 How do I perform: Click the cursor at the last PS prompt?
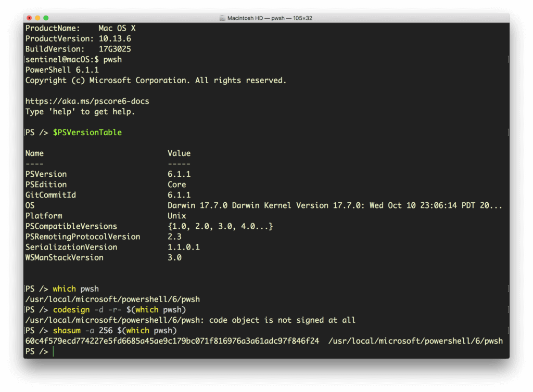[53, 351]
